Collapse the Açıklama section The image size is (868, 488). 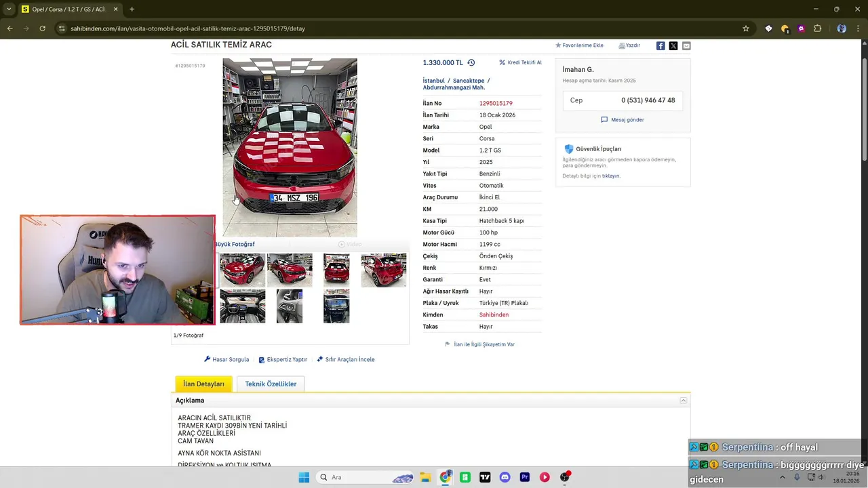point(684,401)
